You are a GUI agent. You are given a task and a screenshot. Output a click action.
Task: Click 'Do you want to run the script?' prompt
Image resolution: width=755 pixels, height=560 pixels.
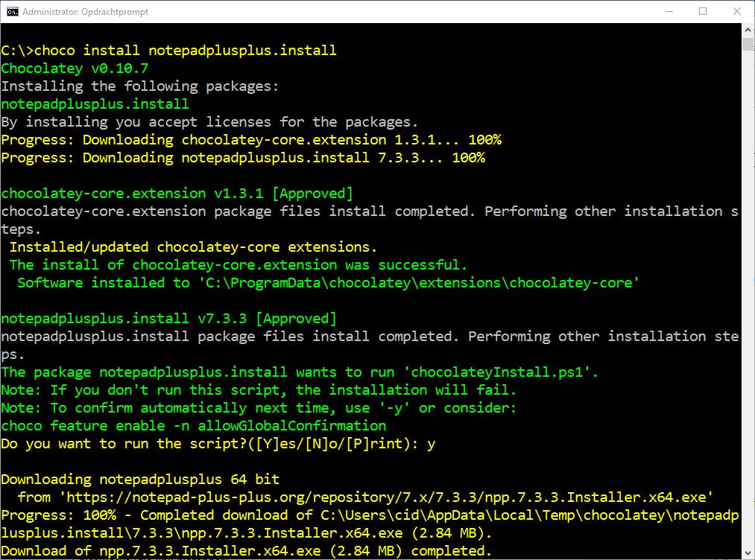pyautogui.click(x=218, y=444)
